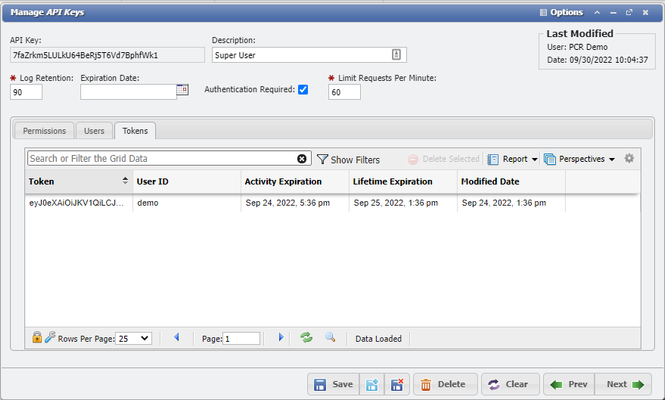This screenshot has height=400, width=665.
Task: Expand the Report dropdown menu
Action: coord(512,159)
